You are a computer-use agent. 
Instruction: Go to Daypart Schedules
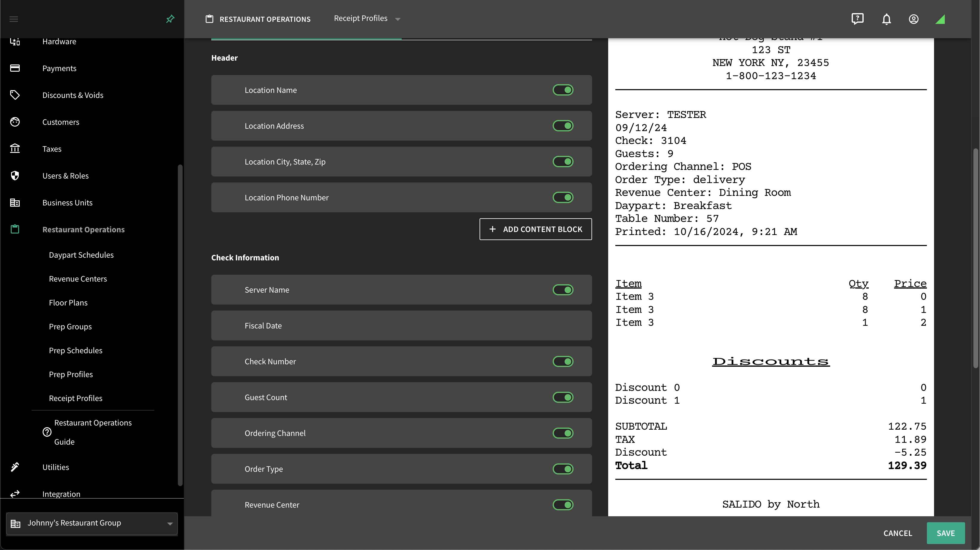(x=81, y=255)
